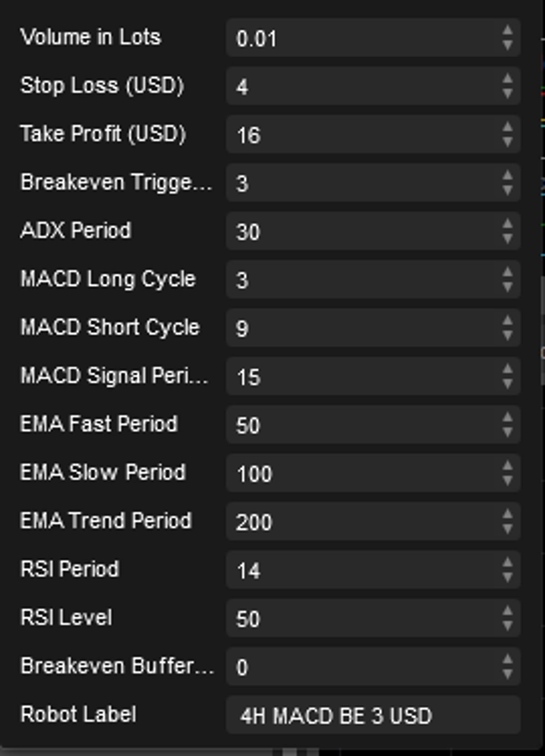Screen dimensions: 545x756
Task: Decrease EMA Fast Period with down arrow
Action: (x=509, y=429)
